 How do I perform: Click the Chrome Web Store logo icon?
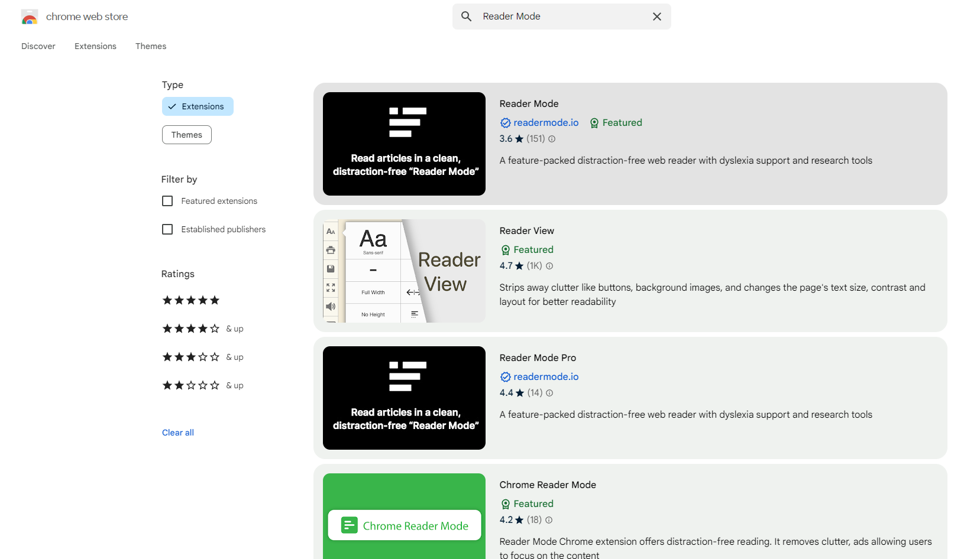[30, 17]
